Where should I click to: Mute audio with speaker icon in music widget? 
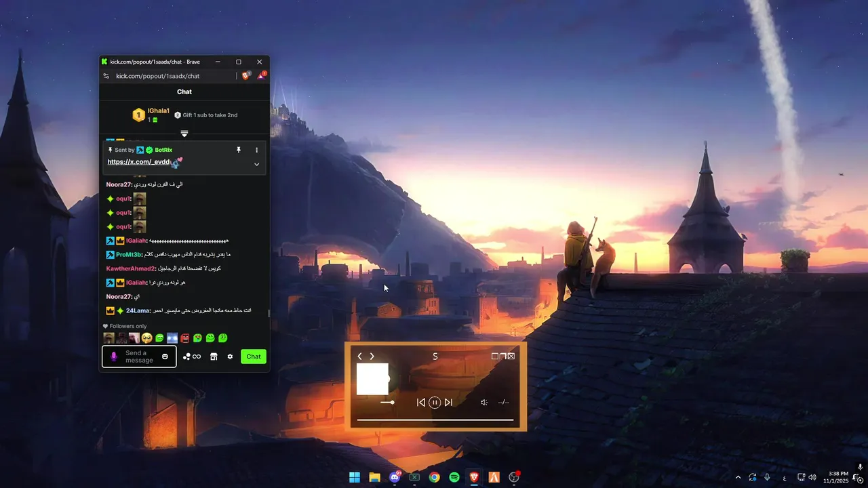click(x=484, y=403)
